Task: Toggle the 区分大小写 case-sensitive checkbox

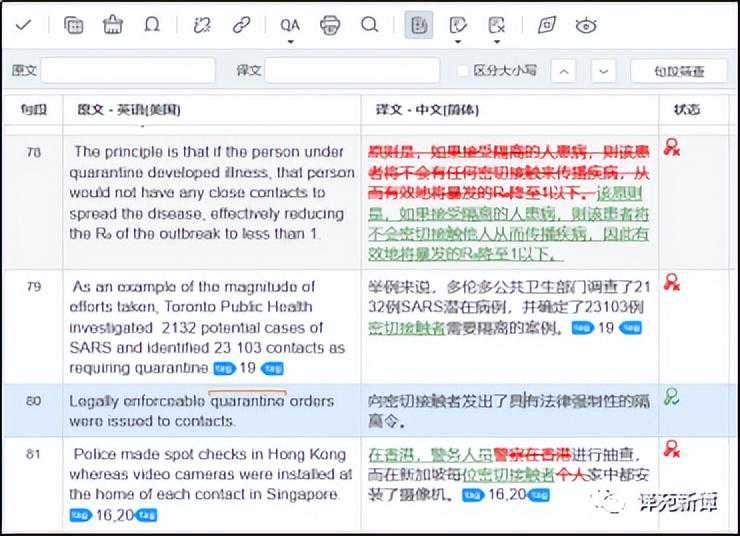Action: pos(462,71)
